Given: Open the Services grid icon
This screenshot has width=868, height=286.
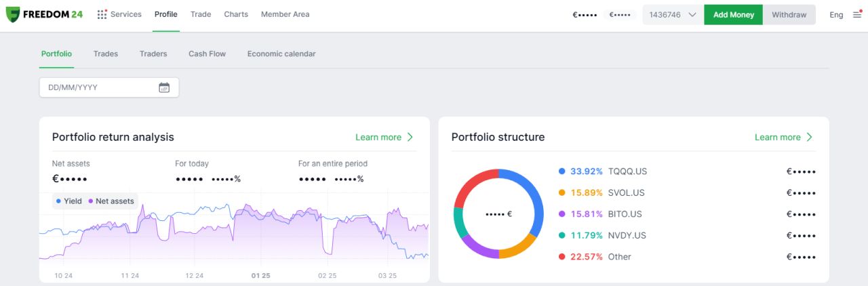Looking at the screenshot, I should 102,14.
